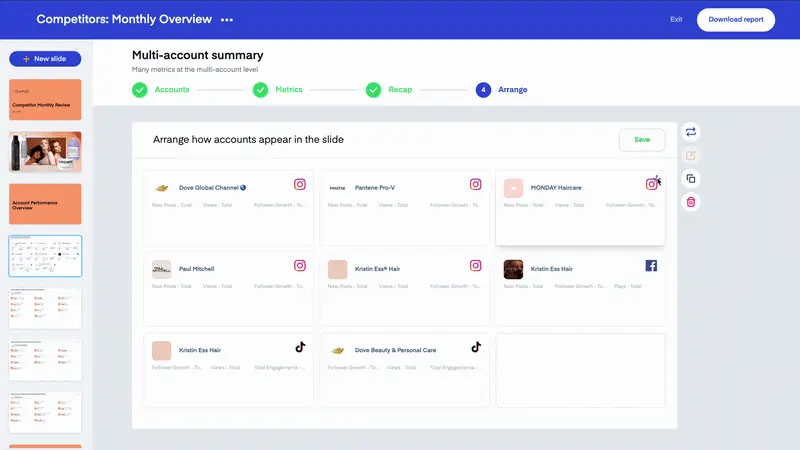Click the Exit link
800x450 pixels.
coord(676,19)
